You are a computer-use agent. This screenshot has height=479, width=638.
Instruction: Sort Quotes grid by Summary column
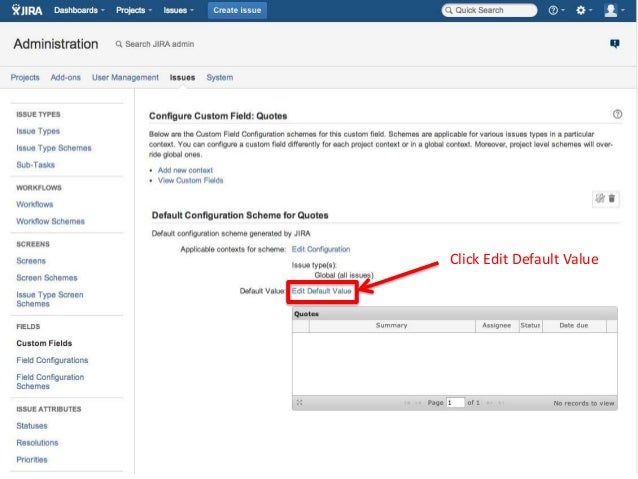pos(392,326)
